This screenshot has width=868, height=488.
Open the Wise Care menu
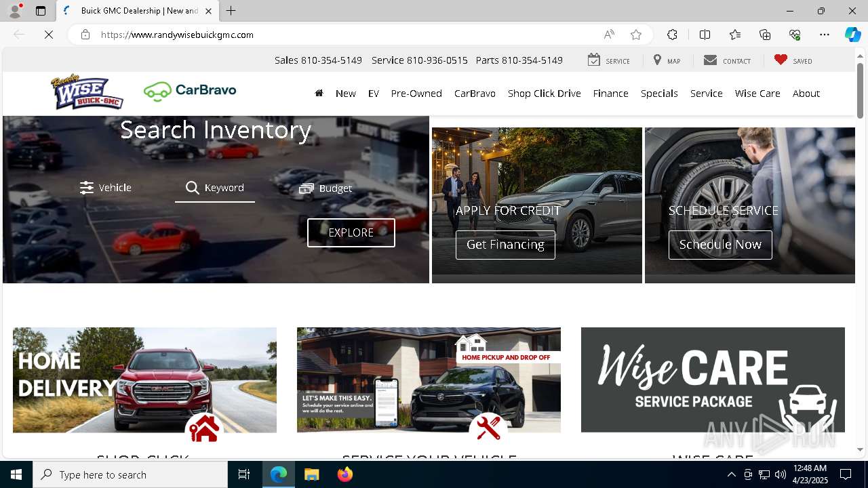click(x=757, y=94)
